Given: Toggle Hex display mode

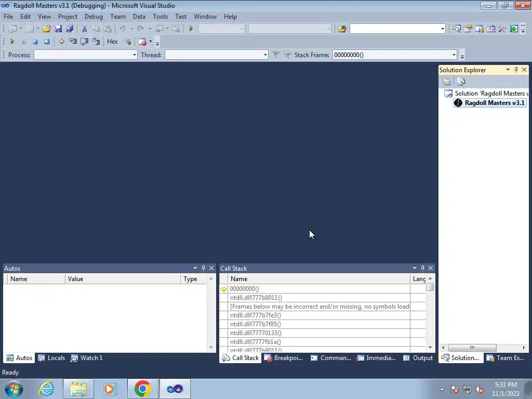Looking at the screenshot, I should click(x=112, y=42).
